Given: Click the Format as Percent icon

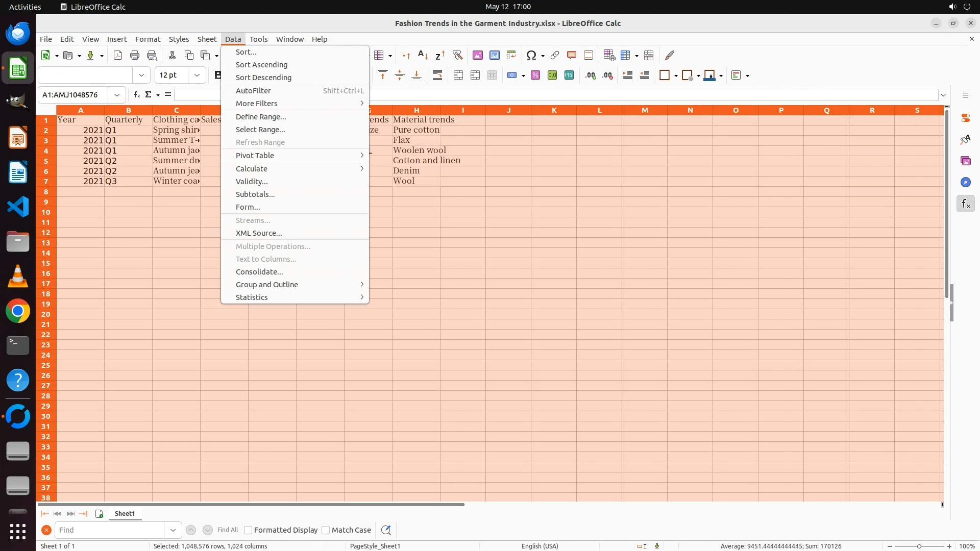Looking at the screenshot, I should (x=535, y=76).
